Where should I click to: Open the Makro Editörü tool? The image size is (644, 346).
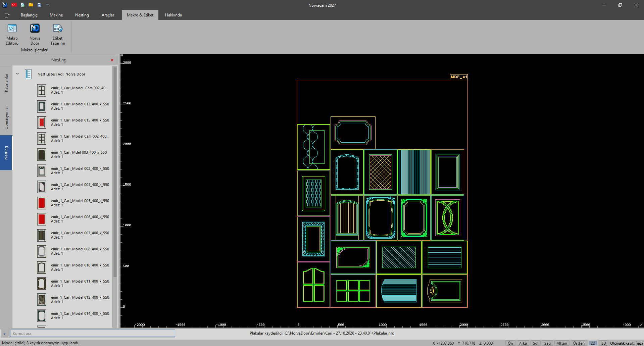tap(12, 34)
